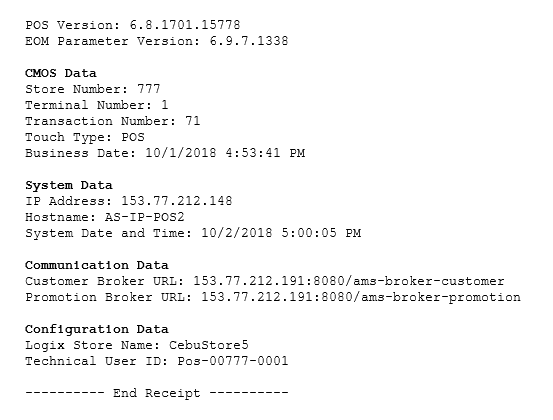This screenshot has height=420, width=553.
Task: Click the POS Version number line
Action: click(133, 25)
